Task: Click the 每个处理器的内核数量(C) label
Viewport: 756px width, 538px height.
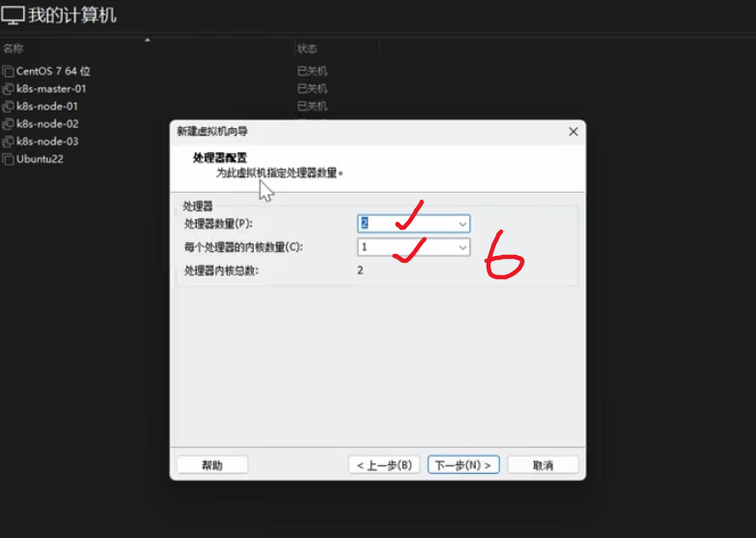Action: coord(243,247)
